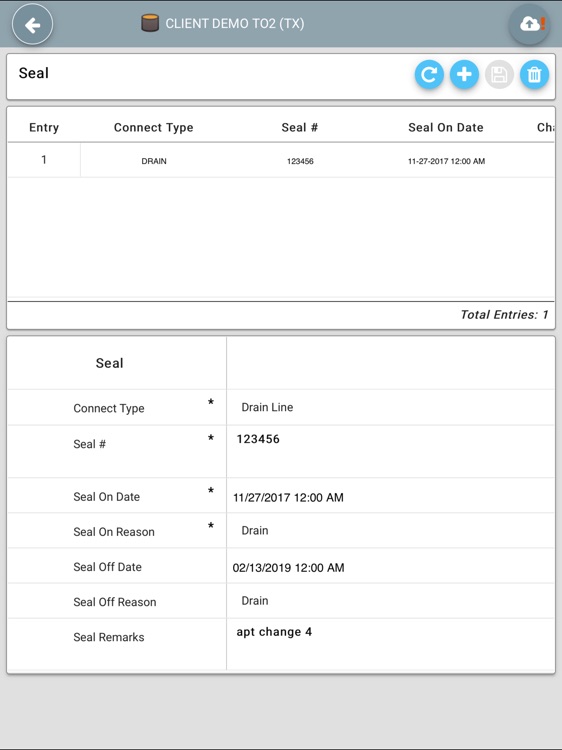This screenshot has width=562, height=750.
Task: Click the tank icon beside CLIENT DEMO T02
Action: tap(150, 23)
